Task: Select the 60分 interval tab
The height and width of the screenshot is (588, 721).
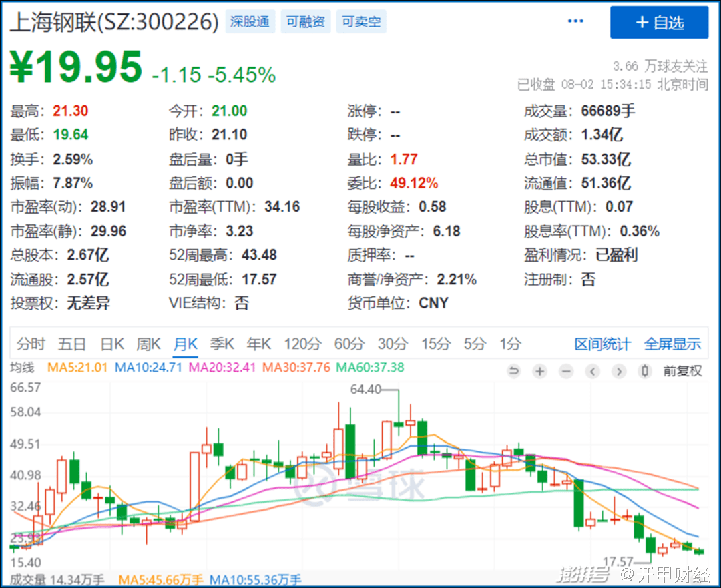Action: point(349,344)
